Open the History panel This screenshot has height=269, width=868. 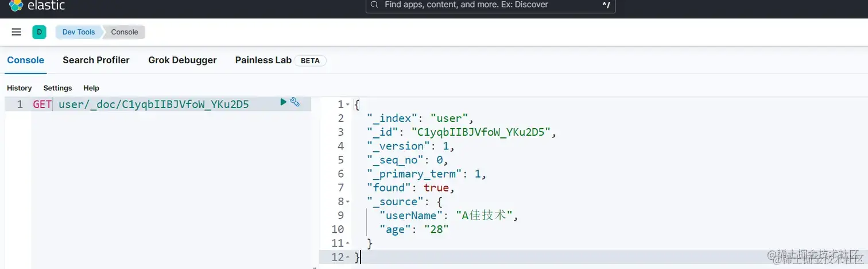coord(20,88)
